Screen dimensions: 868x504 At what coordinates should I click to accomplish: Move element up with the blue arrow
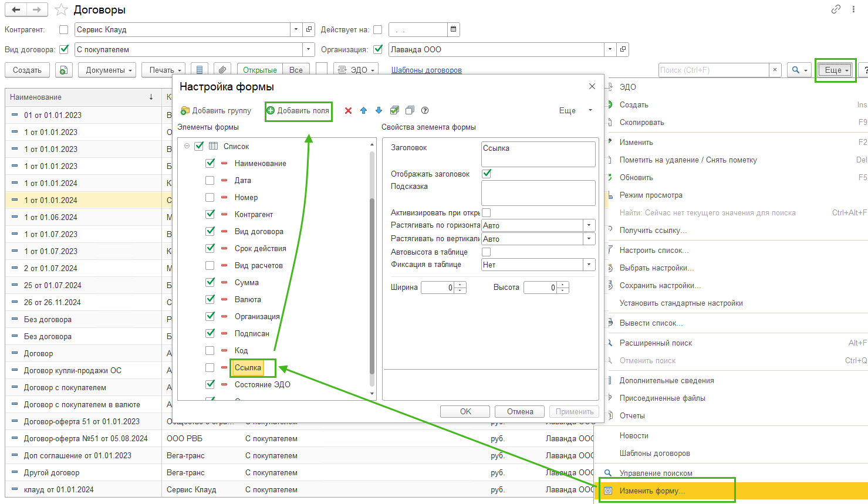point(363,110)
